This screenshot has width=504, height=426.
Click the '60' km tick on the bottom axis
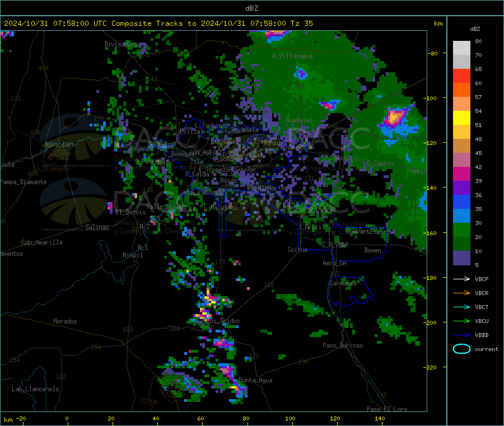pos(201,418)
